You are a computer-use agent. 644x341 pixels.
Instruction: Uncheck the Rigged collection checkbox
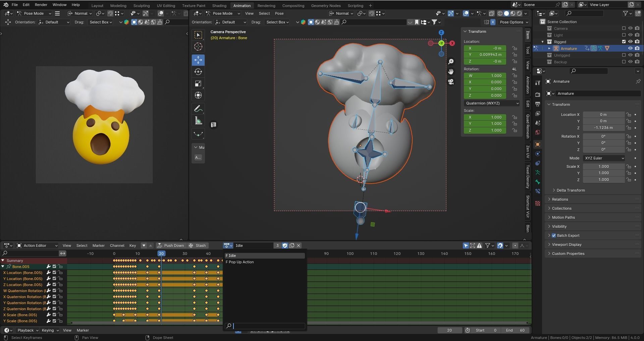pyautogui.click(x=624, y=42)
